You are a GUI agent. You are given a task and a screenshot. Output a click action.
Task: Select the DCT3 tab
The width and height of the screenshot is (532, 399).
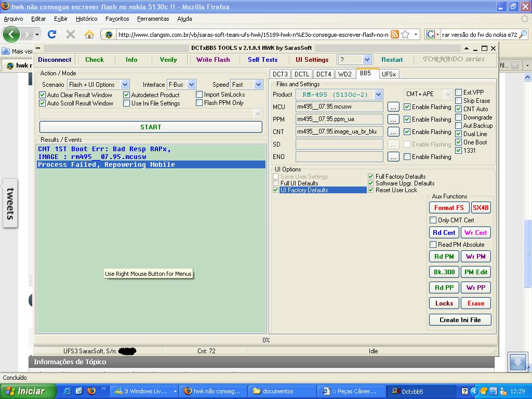pos(280,74)
